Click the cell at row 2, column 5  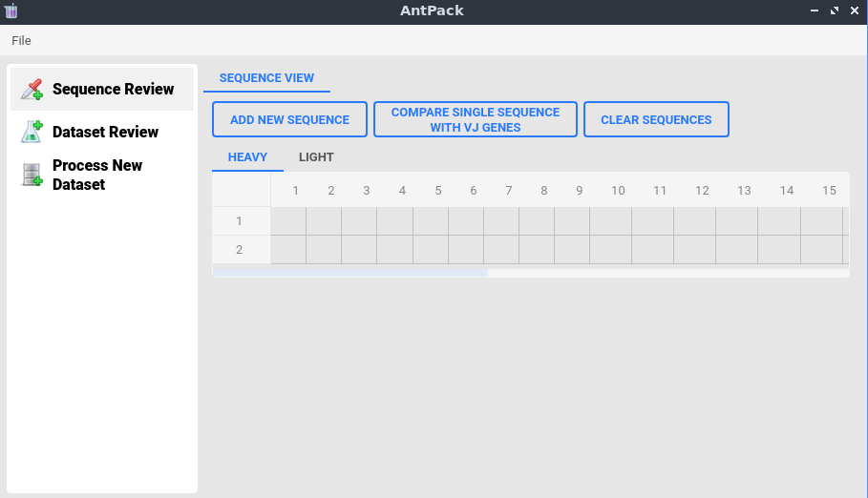coord(431,250)
